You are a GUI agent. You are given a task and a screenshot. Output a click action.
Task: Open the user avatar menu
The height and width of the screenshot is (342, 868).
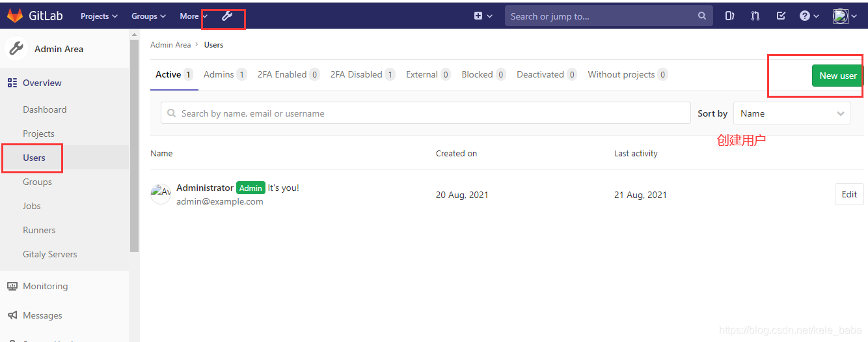coord(845,16)
